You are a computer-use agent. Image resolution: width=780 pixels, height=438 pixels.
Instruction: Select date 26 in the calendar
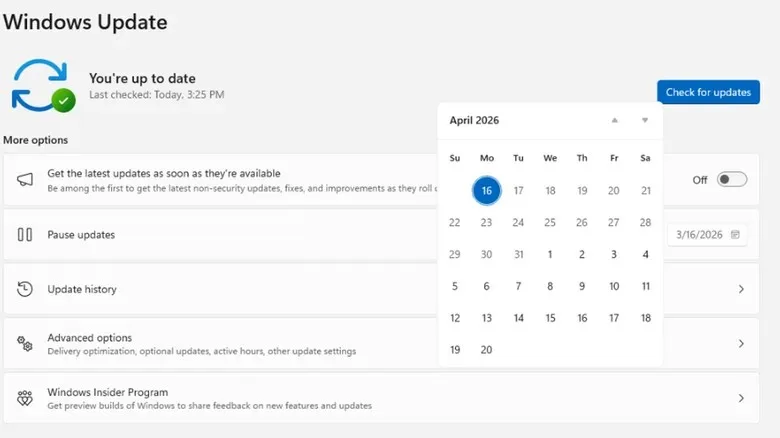tap(582, 222)
